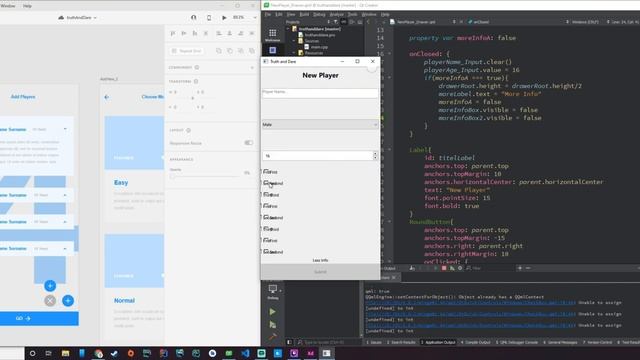Go back in editor navigation history
The image size is (640, 360).
point(368,22)
